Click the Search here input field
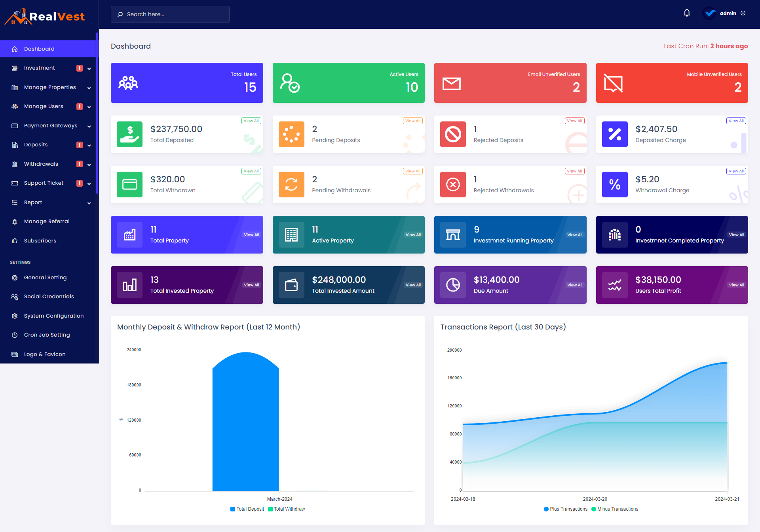The width and height of the screenshot is (760, 532). 170,14
